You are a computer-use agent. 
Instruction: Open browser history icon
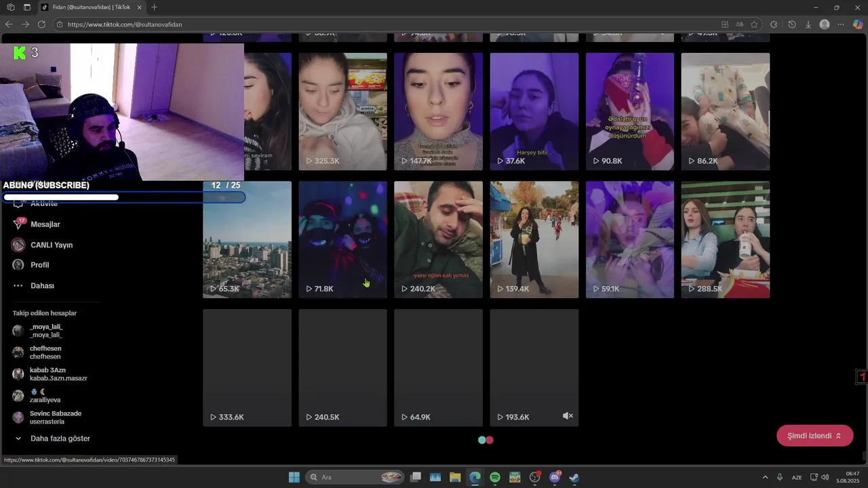pyautogui.click(x=792, y=24)
